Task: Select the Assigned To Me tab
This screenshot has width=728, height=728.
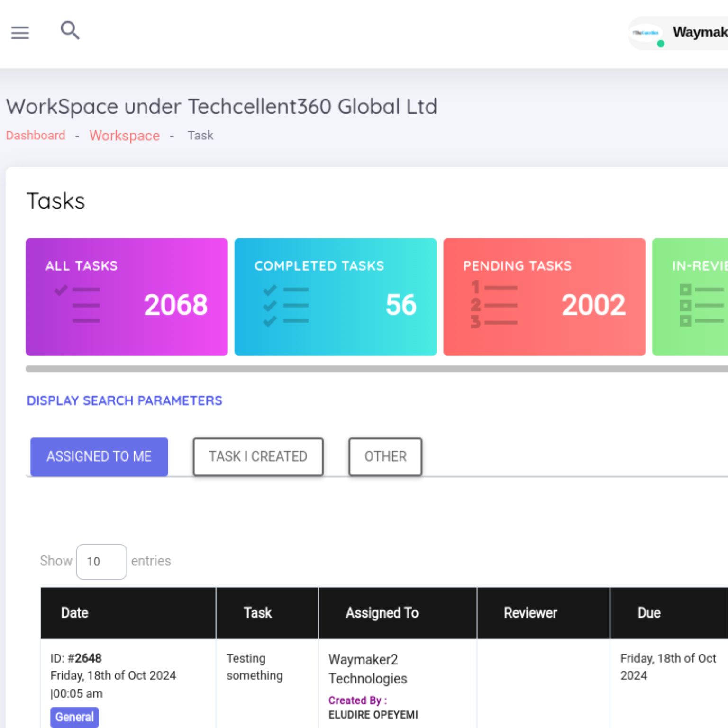Action: pos(99,456)
